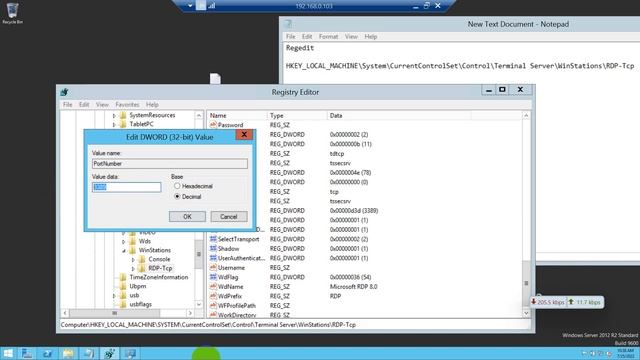Click the SystemResources folder icon
Image resolution: width=640 pixels, height=360 pixels.
click(x=123, y=115)
